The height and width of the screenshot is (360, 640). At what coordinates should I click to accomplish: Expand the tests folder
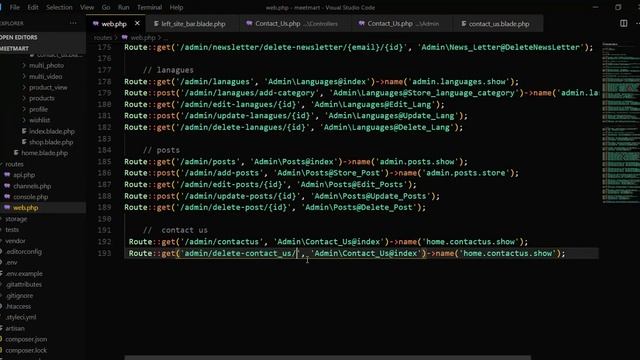[x=12, y=229]
